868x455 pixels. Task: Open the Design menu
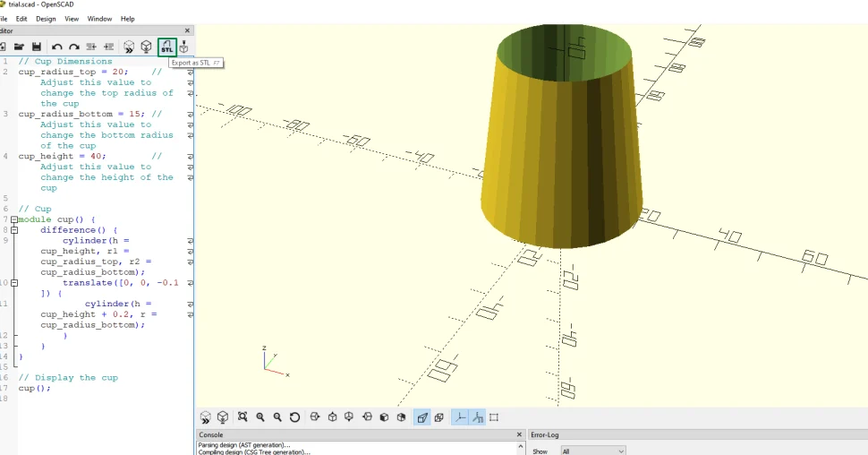[x=46, y=19]
